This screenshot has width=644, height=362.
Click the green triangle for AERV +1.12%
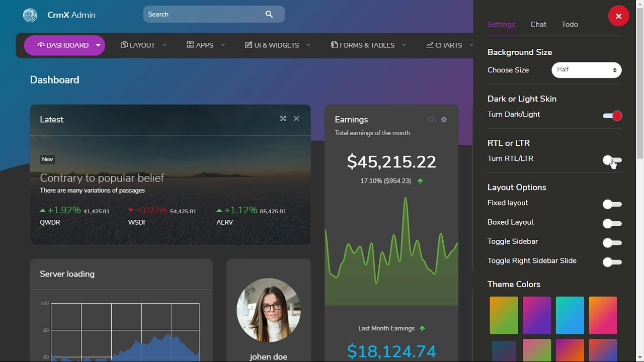click(x=219, y=211)
